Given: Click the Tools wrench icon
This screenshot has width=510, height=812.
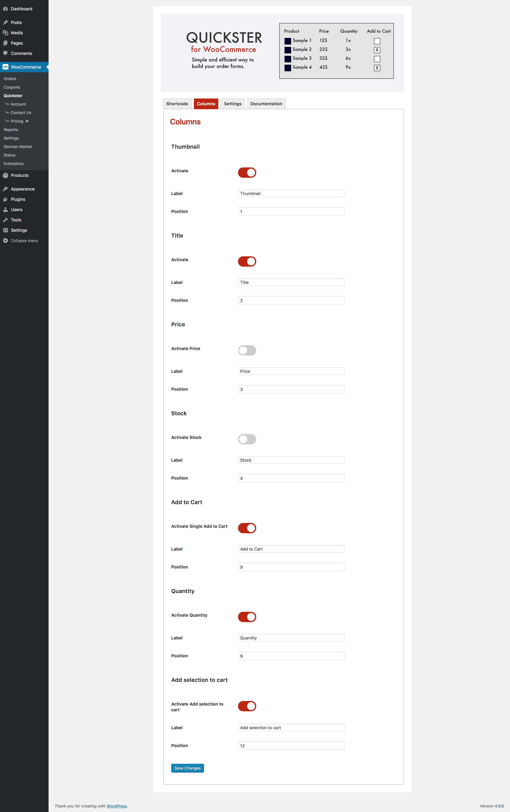Looking at the screenshot, I should (x=5, y=220).
